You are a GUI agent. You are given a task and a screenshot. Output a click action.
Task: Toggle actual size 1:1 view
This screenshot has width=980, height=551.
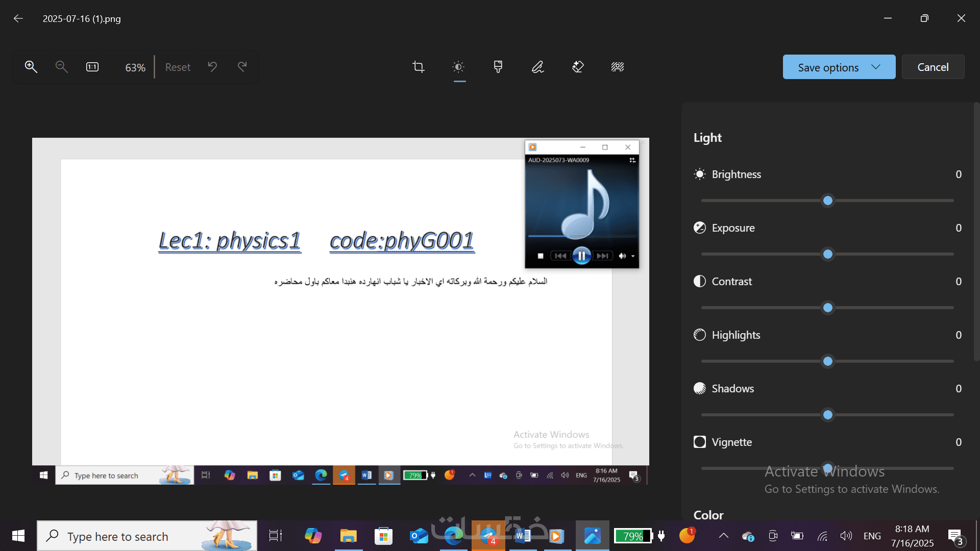(92, 67)
